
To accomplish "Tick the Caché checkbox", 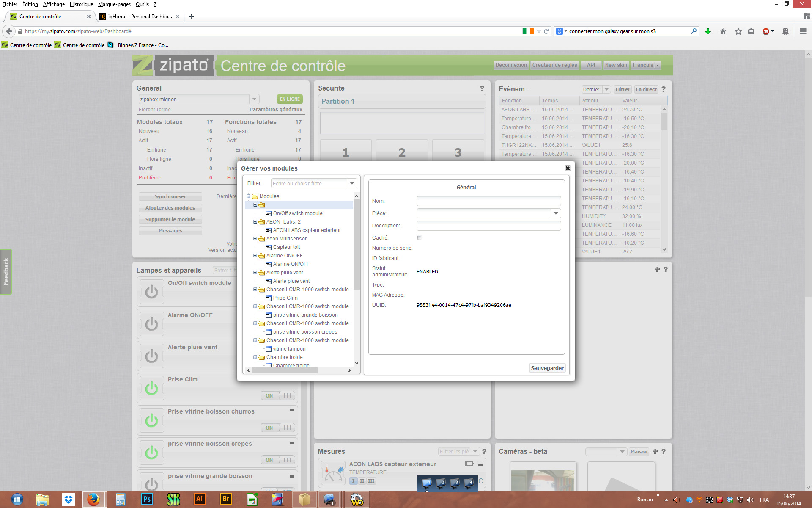I will pos(419,237).
